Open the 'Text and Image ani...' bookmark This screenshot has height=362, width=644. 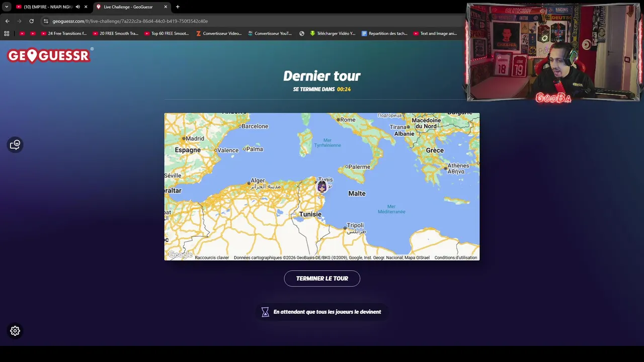tap(435, 34)
